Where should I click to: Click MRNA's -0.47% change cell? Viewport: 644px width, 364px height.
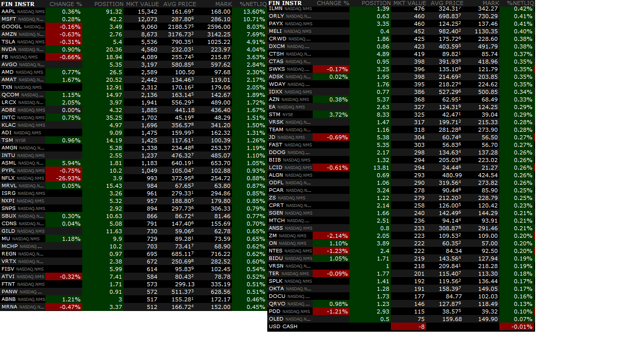coord(64,306)
